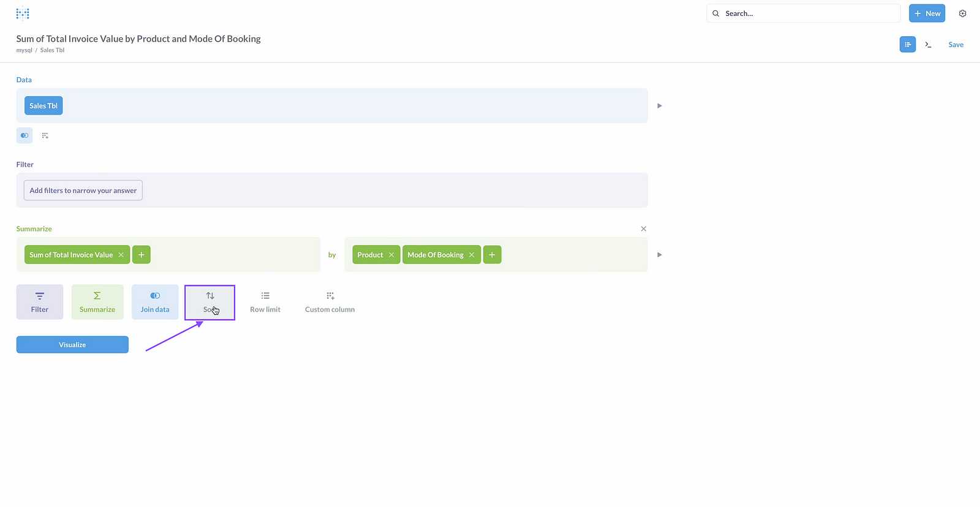This screenshot has height=507, width=980.
Task: Expand the Summarize step preview arrow
Action: (660, 255)
